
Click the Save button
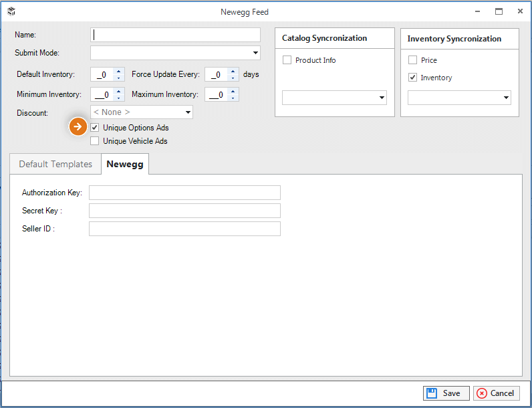click(x=446, y=393)
